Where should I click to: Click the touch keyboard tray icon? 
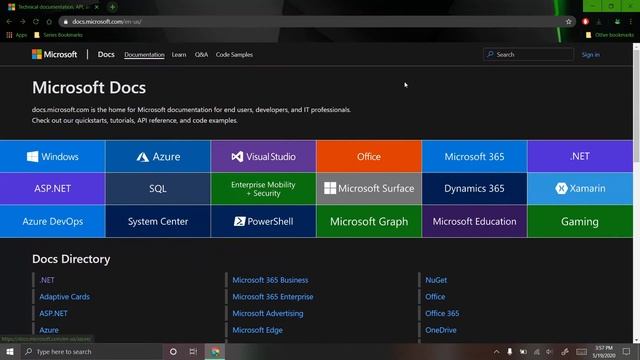[x=582, y=351]
